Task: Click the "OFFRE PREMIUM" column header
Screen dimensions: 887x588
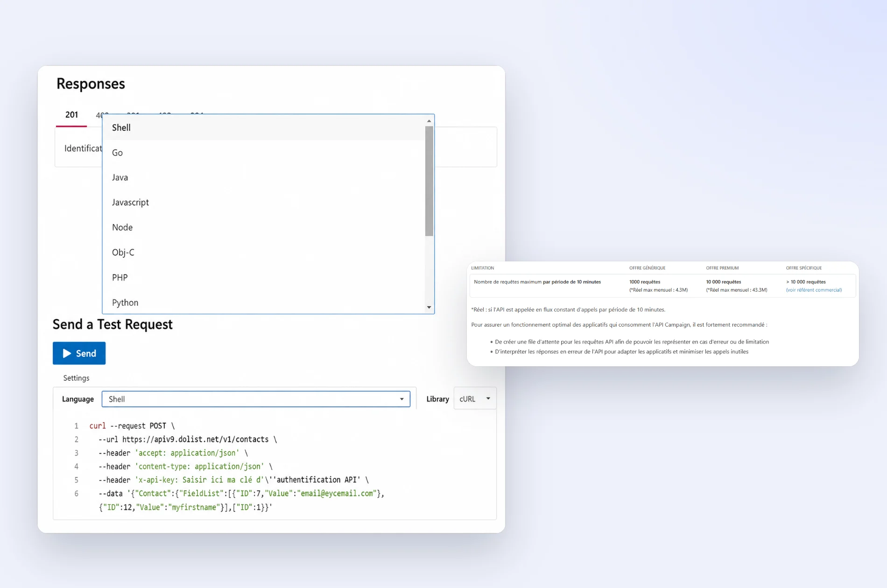Action: pyautogui.click(x=722, y=268)
